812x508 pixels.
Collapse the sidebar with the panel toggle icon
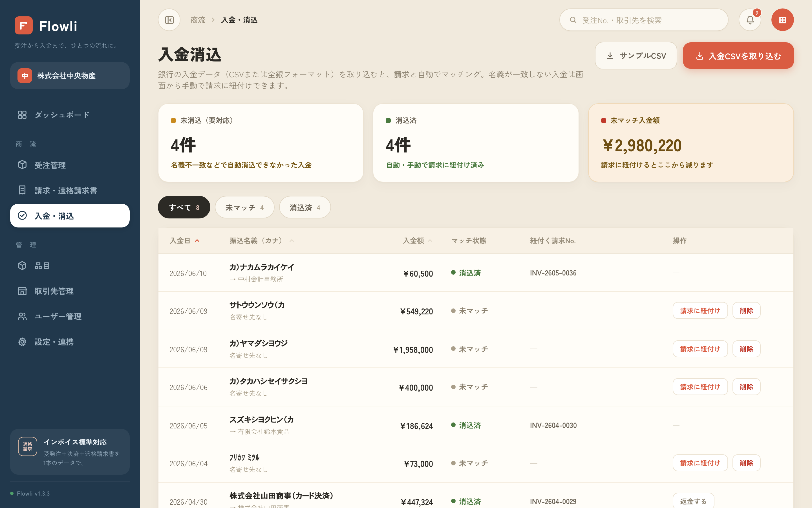point(169,20)
